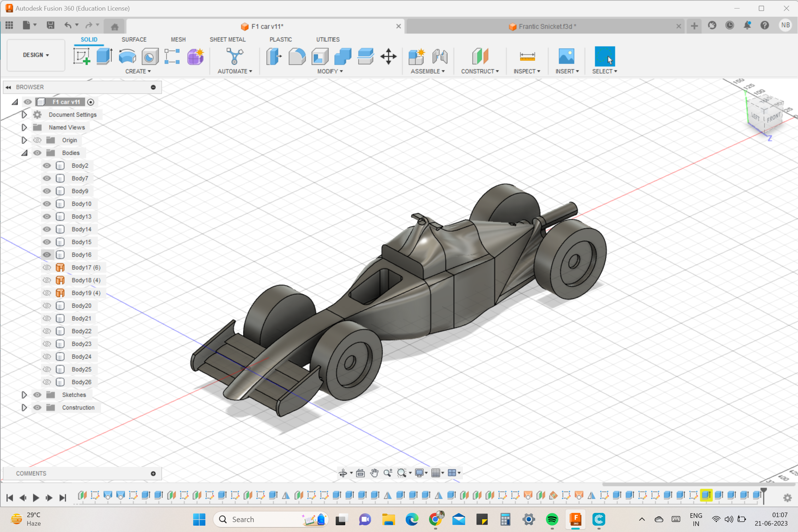798x532 pixels.
Task: Click the Save button in application bar
Action: pyautogui.click(x=50, y=25)
